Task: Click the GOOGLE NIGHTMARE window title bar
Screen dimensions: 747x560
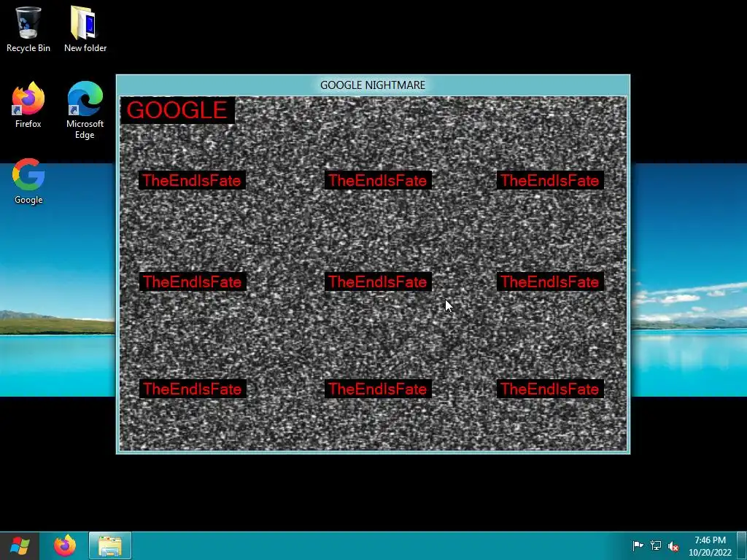Action: (x=373, y=85)
